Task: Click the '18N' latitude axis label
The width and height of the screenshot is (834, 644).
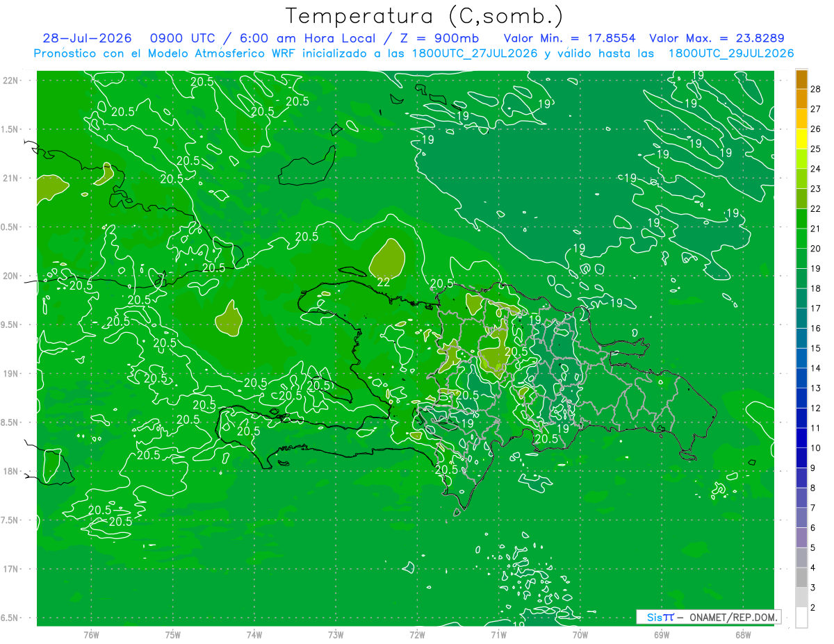Action: 10,471
